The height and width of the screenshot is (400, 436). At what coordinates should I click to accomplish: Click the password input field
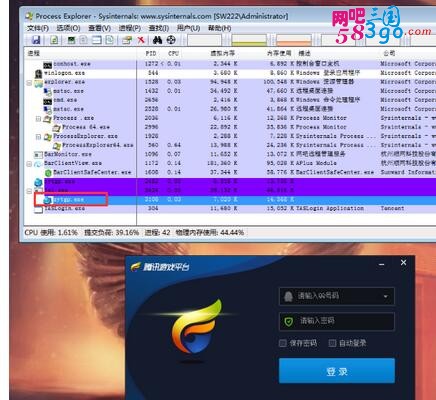337,321
